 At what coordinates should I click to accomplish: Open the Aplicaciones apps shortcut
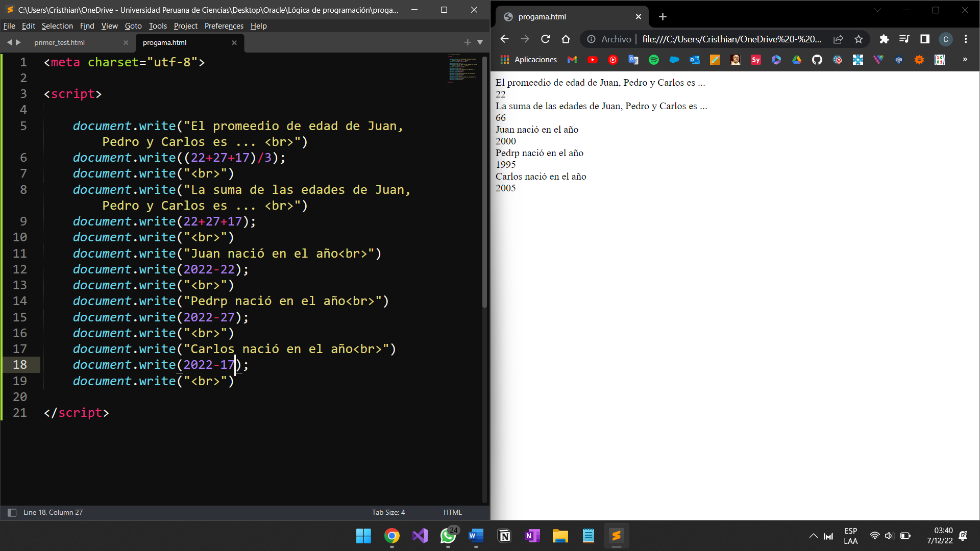point(528,60)
